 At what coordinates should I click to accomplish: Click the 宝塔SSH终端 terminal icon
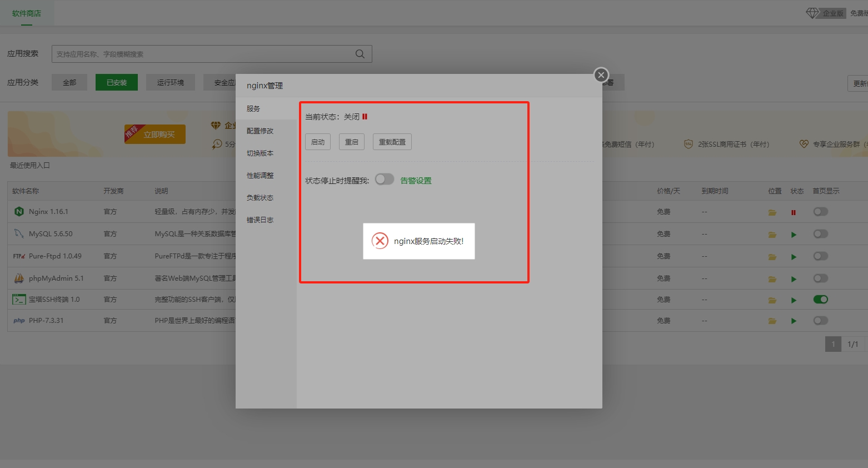tap(19, 300)
